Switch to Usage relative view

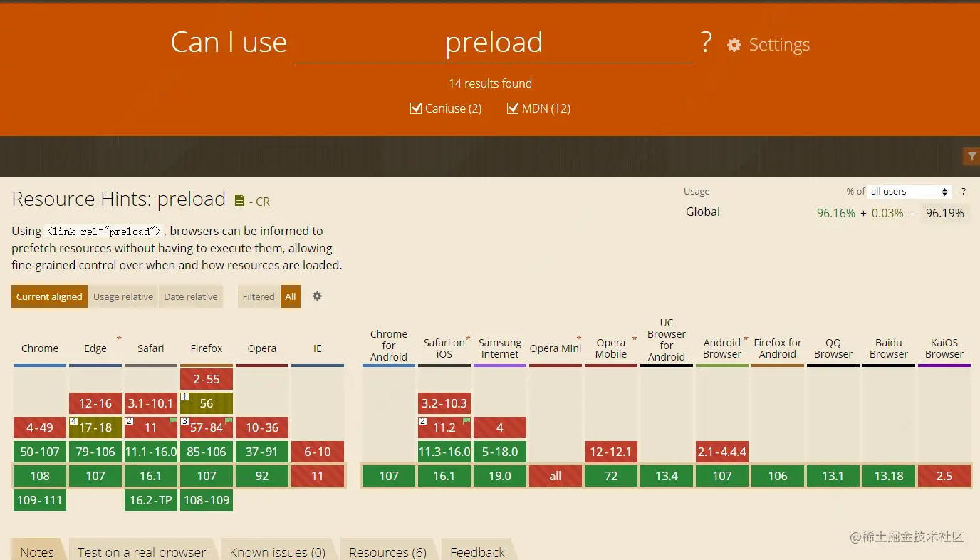[123, 296]
